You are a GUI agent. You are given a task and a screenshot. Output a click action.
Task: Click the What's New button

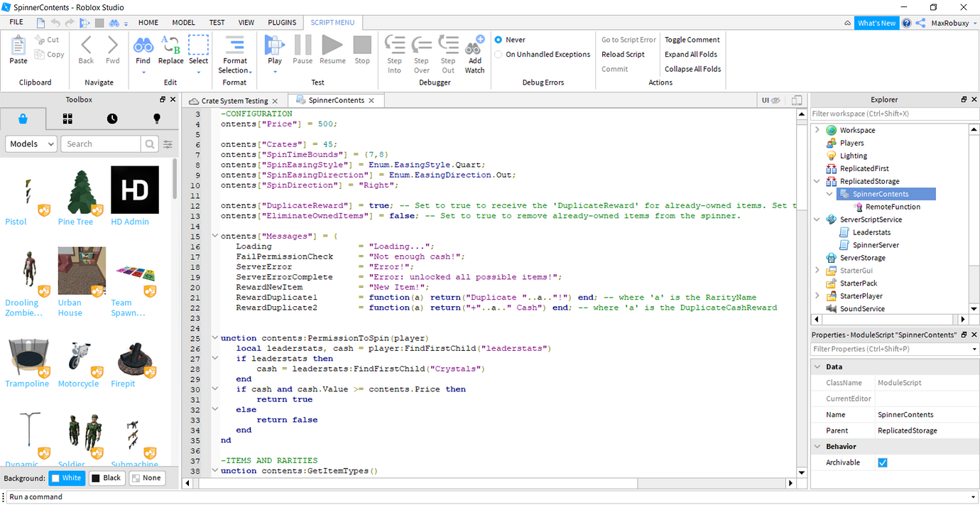[x=876, y=23]
